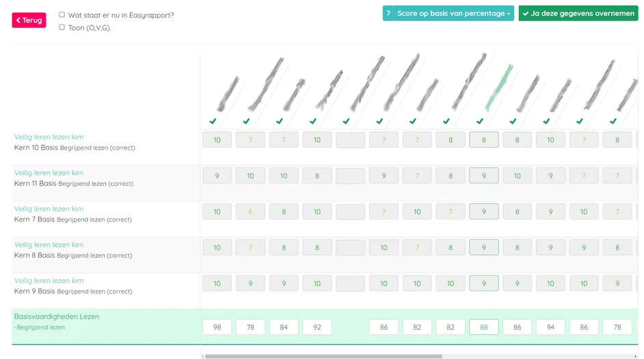Open 'Veilig leren lezen kim' link for Kern 9
The height and width of the screenshot is (359, 644).
coord(49,280)
